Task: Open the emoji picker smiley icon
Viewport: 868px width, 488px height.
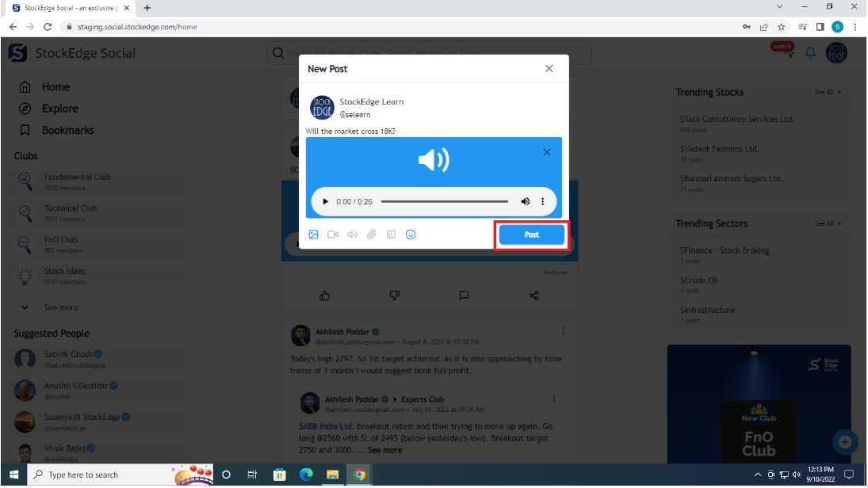Action: 411,234
